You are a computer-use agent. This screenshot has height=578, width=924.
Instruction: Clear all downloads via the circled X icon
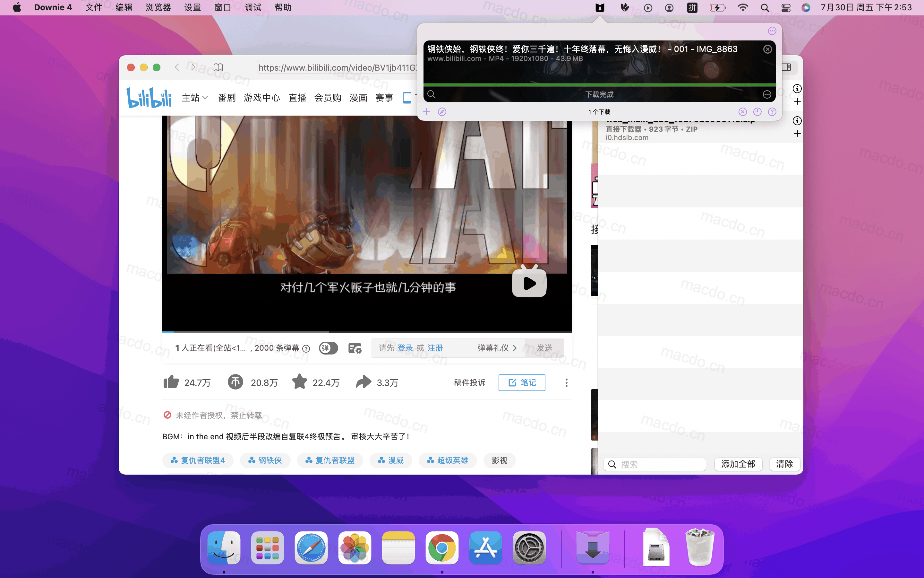pos(742,112)
